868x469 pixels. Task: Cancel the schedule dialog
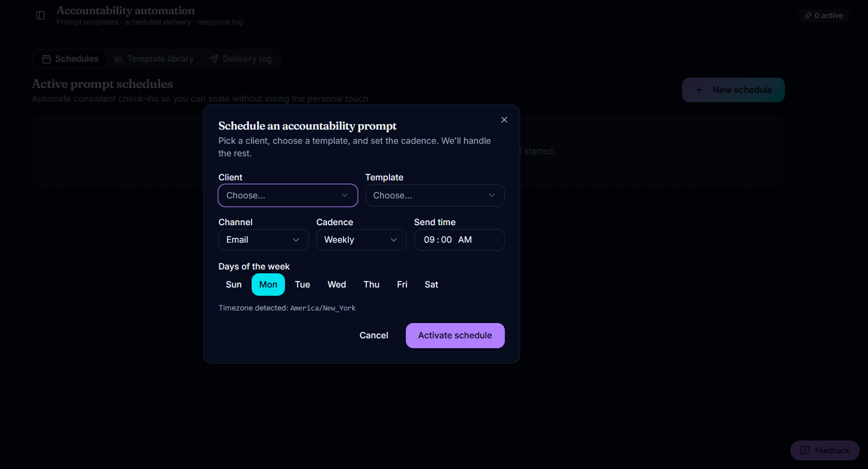point(374,336)
